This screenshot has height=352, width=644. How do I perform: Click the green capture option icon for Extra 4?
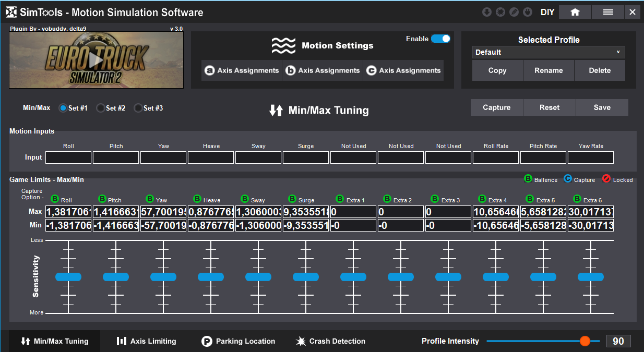pos(482,199)
